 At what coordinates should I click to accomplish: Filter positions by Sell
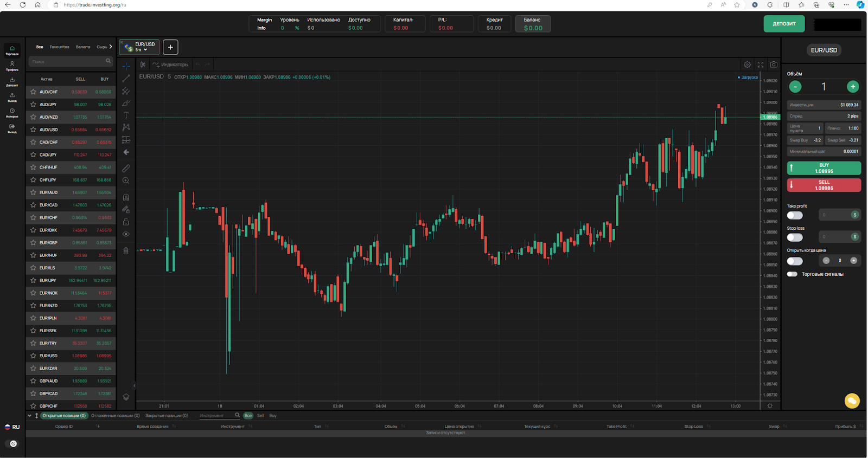(260, 416)
